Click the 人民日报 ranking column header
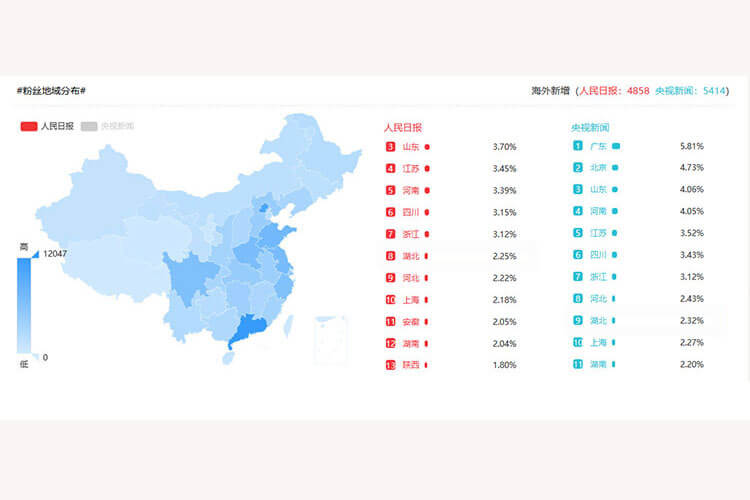 coord(403,127)
